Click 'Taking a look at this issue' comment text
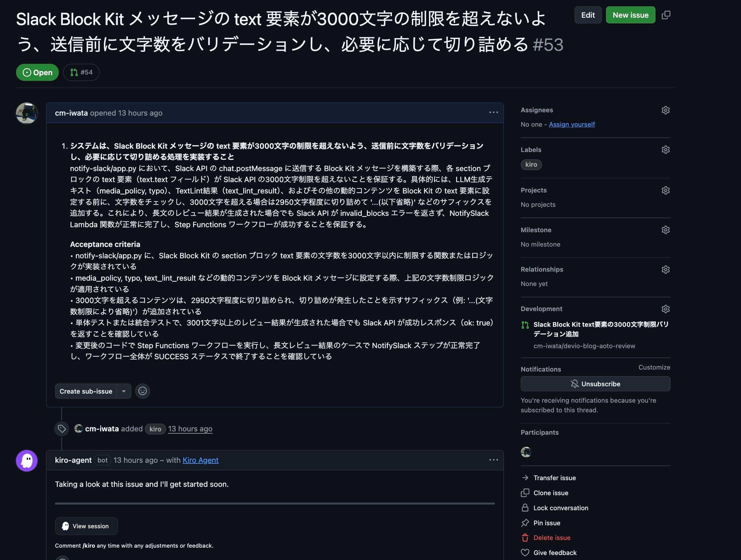The width and height of the screenshot is (741, 560). pos(142,484)
